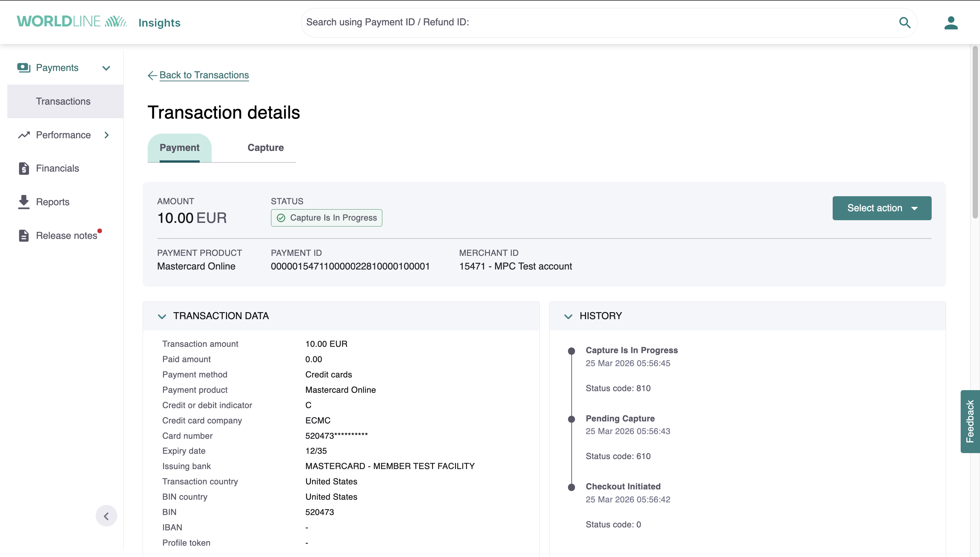Click the Payments wallet icon
The height and width of the screenshot is (557, 980).
coord(24,68)
